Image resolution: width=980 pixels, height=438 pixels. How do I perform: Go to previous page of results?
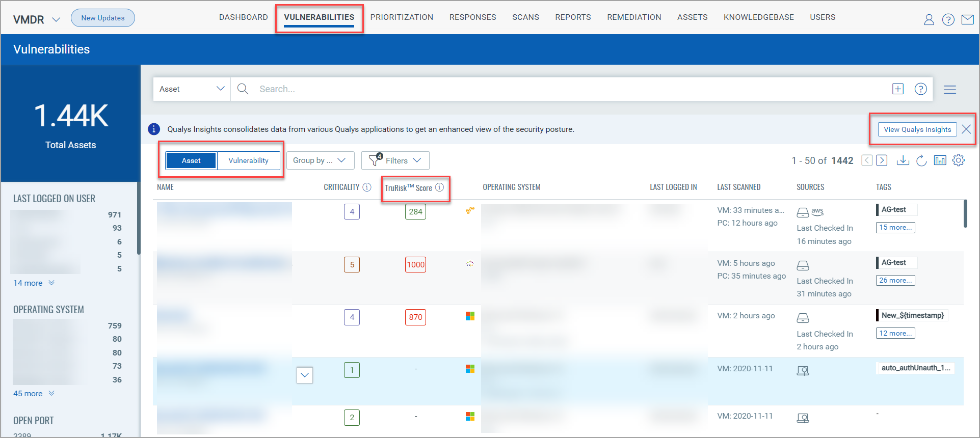point(867,160)
